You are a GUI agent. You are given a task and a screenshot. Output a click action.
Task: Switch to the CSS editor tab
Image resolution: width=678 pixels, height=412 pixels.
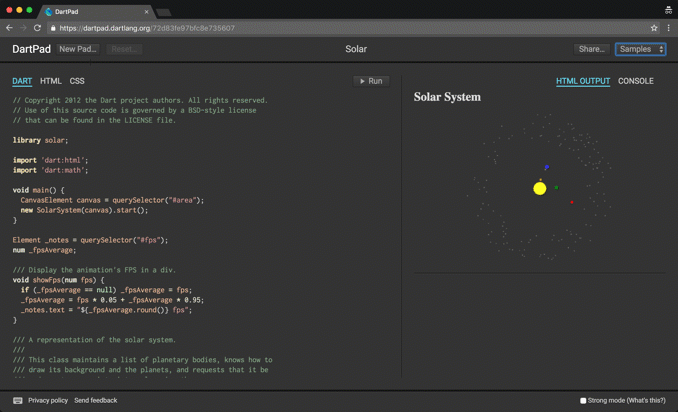coord(77,81)
